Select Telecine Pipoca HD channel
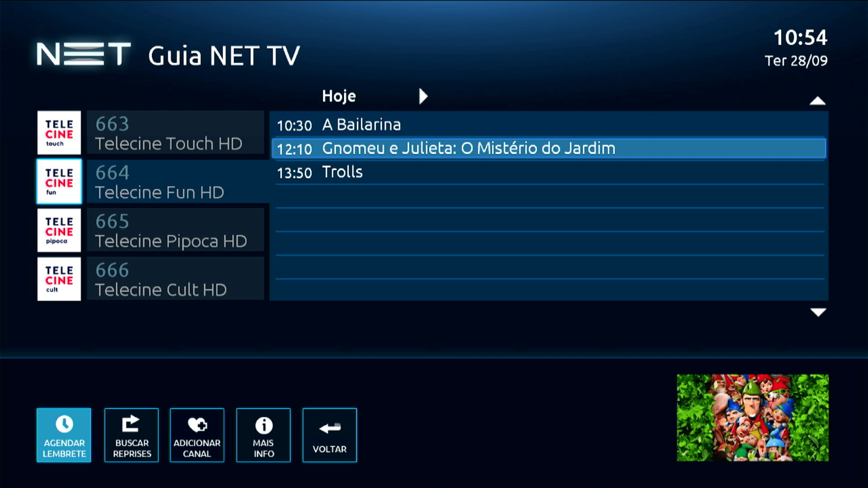The image size is (868, 488). coord(152,230)
